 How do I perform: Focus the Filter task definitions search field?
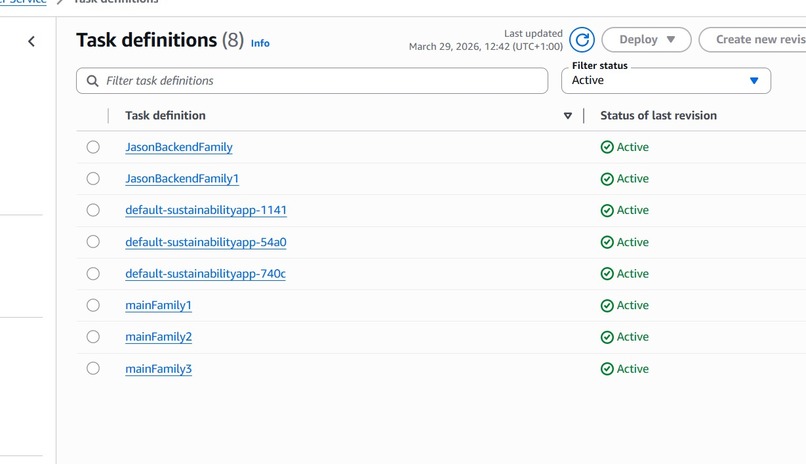pos(312,81)
